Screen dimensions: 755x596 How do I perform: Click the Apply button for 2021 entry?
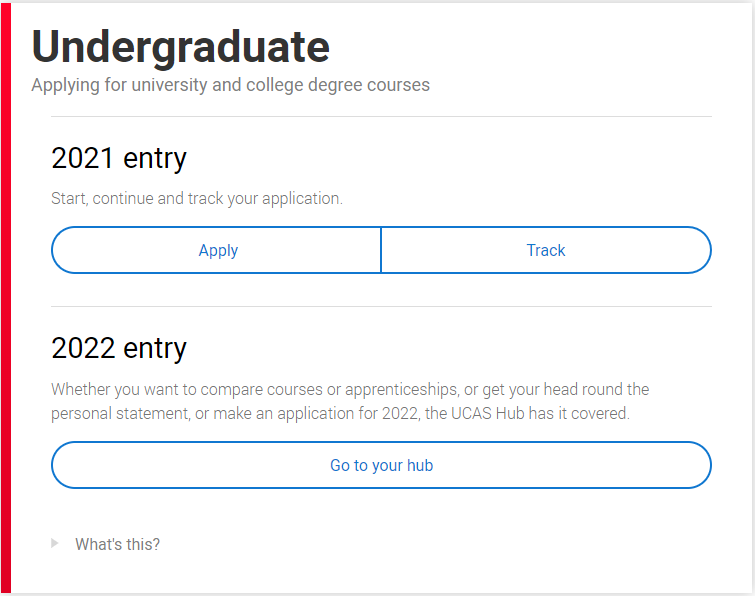click(x=217, y=250)
